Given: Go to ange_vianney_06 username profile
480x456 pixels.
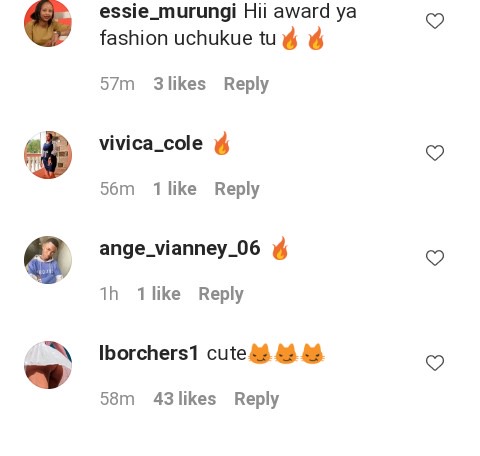Looking at the screenshot, I should point(180,249).
